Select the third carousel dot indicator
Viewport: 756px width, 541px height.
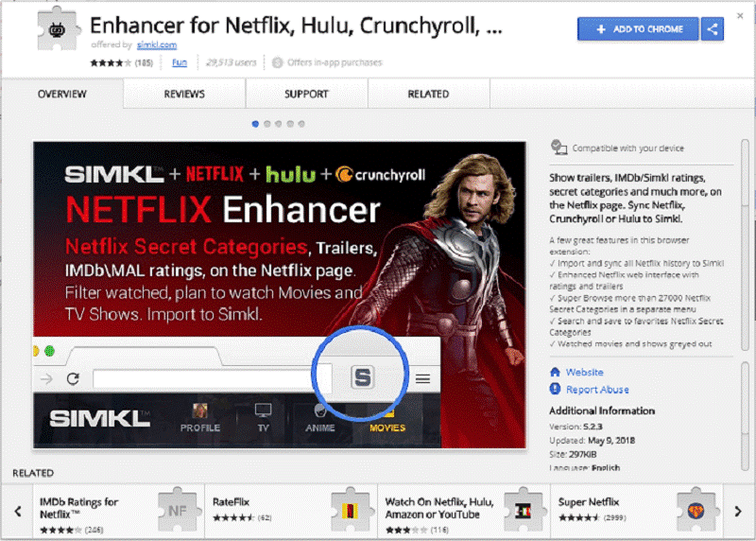279,123
